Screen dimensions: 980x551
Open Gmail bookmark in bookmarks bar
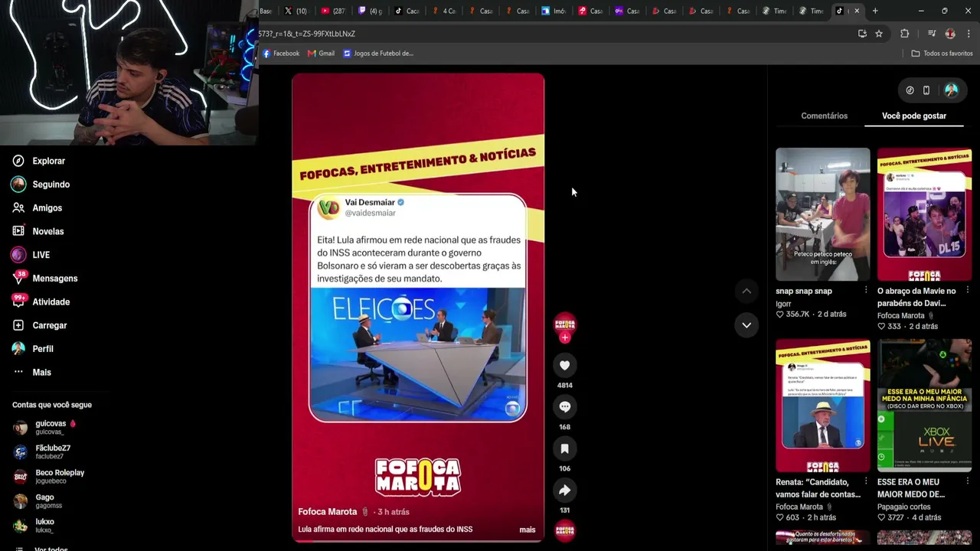tap(321, 54)
